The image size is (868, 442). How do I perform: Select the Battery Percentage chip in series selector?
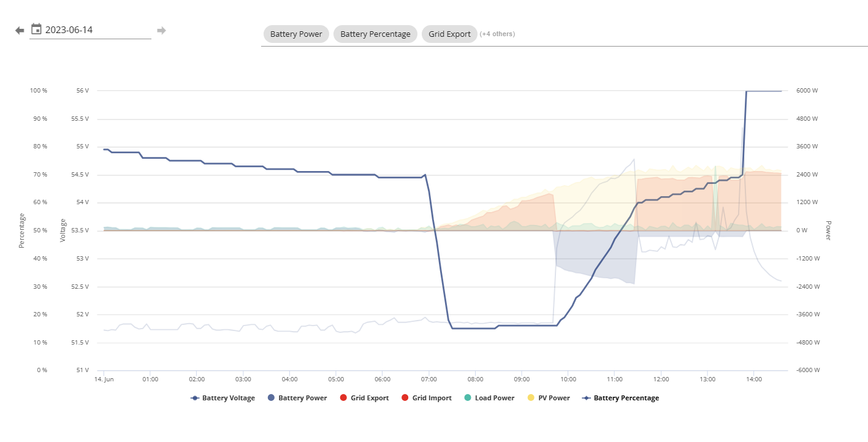[x=375, y=34]
